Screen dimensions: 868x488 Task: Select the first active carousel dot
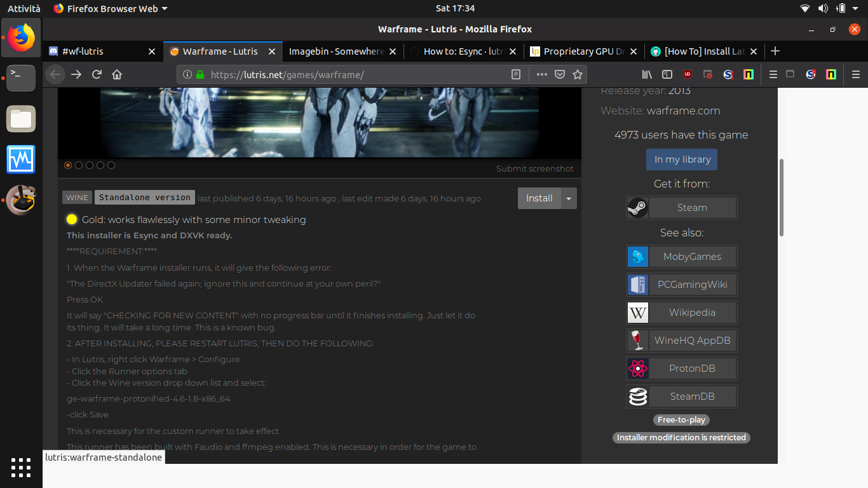pos(68,165)
